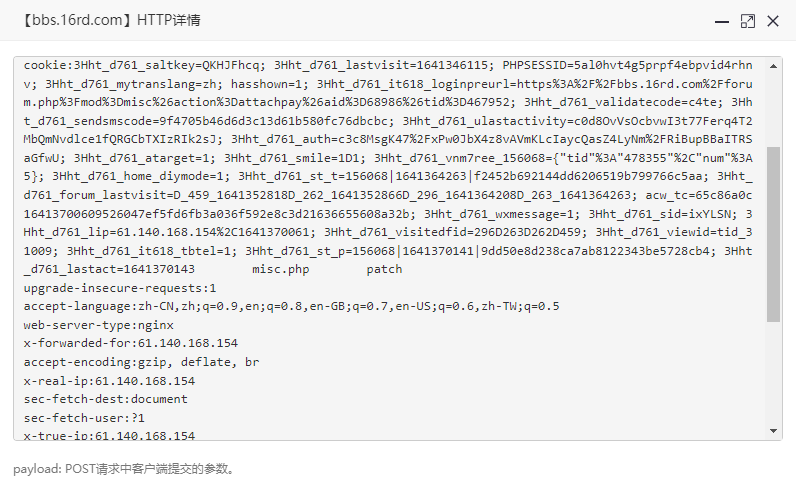Click the payload description text below
The height and width of the screenshot is (491, 796).
click(125, 469)
